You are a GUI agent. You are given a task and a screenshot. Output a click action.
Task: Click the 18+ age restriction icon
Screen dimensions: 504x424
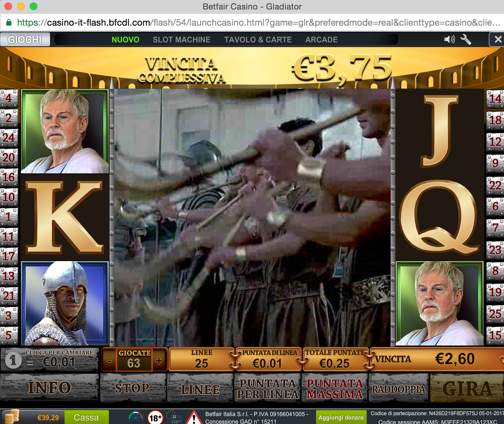(155, 418)
